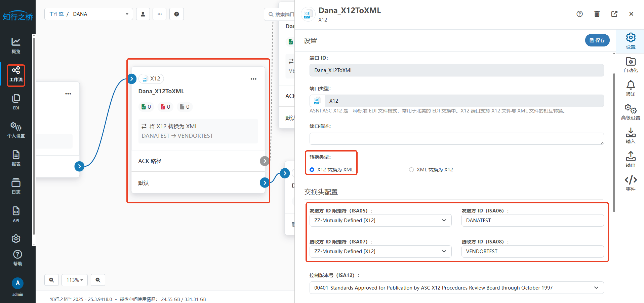This screenshot has height=303, width=644.
Task: Select the XML 转换为 X12 radio button
Action: [x=411, y=170]
